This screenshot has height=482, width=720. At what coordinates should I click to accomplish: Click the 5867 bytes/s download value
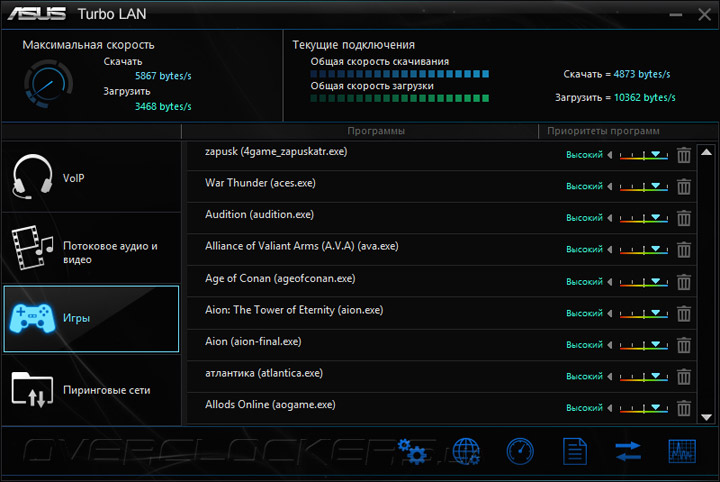pos(163,76)
